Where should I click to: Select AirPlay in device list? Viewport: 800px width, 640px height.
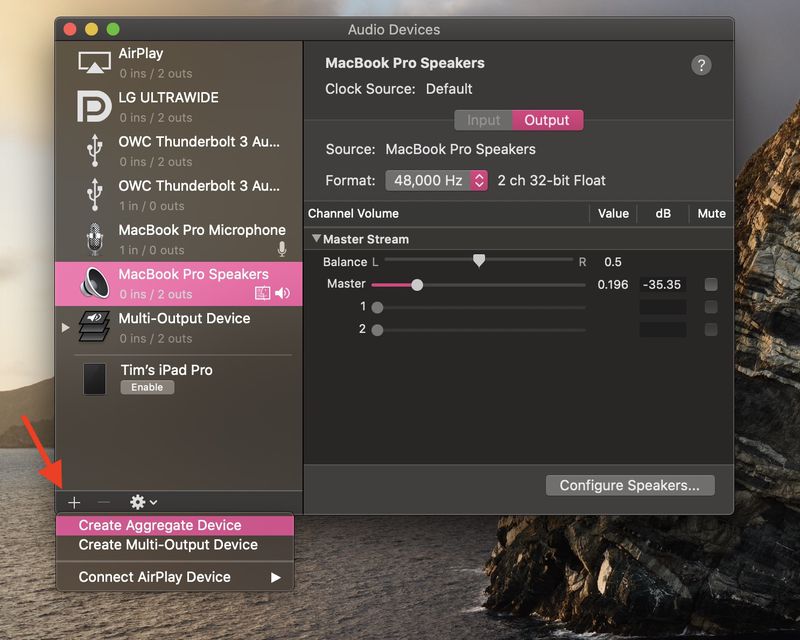tap(179, 63)
